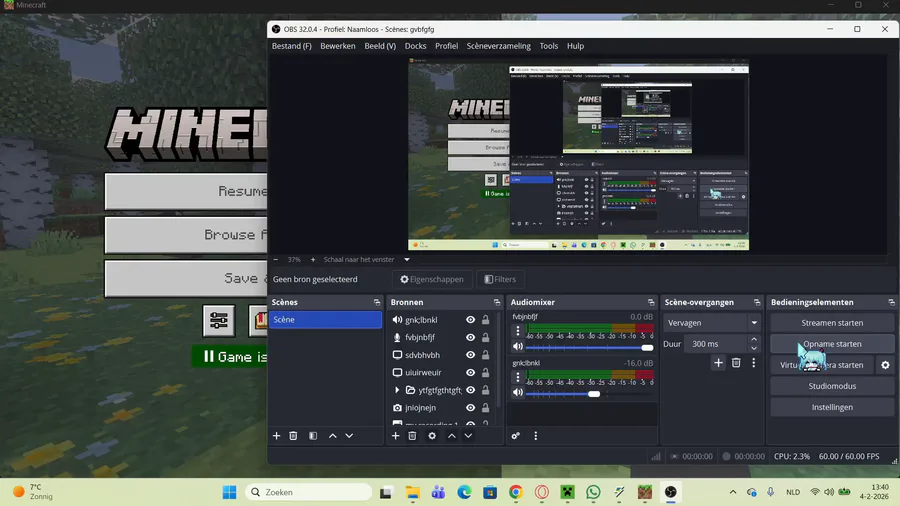Mute fvbjnbfjf channel in Audiomixer
Screen dimensions: 900x506
(518, 347)
